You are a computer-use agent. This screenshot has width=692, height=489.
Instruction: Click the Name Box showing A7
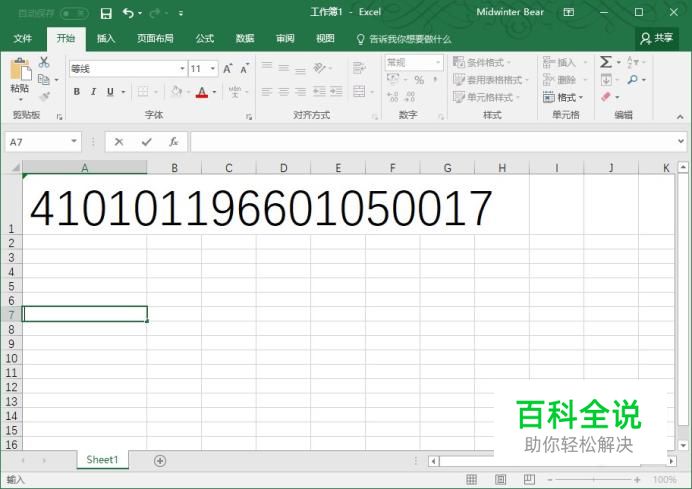pos(43,142)
